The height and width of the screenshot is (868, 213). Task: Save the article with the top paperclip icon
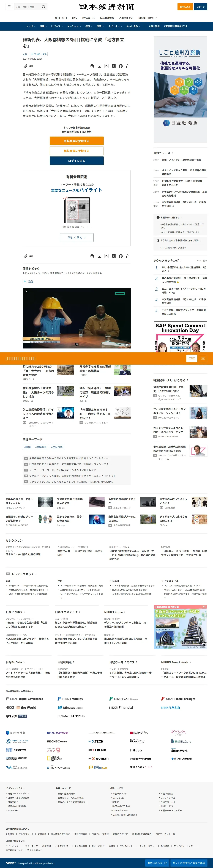tap(25, 66)
